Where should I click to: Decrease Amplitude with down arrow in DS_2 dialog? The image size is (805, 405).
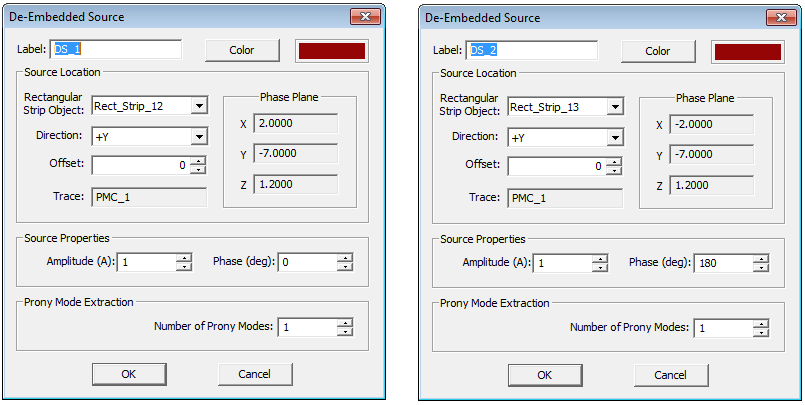click(600, 267)
